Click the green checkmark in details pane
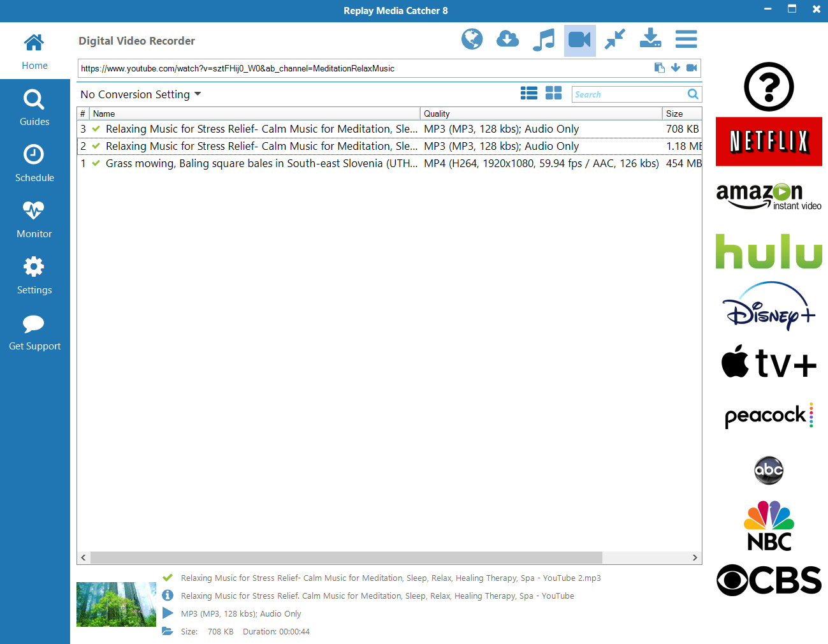Image resolution: width=828 pixels, height=644 pixels. point(168,578)
